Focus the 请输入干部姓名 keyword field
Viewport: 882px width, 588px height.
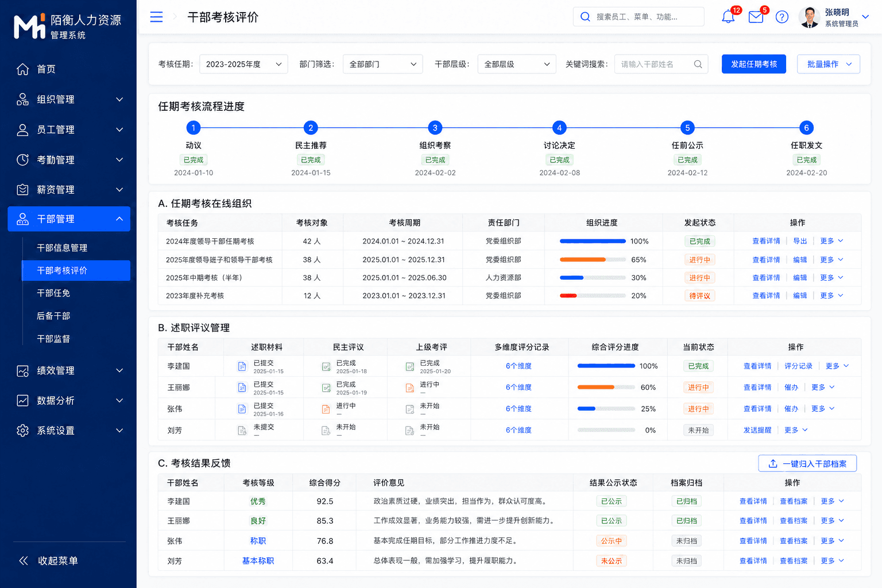[661, 64]
